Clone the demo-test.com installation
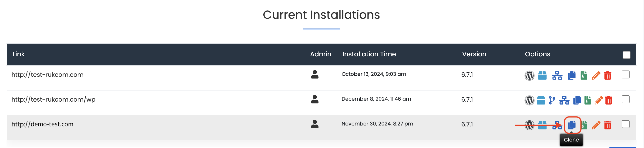The width and height of the screenshot is (644, 148). pos(571,125)
